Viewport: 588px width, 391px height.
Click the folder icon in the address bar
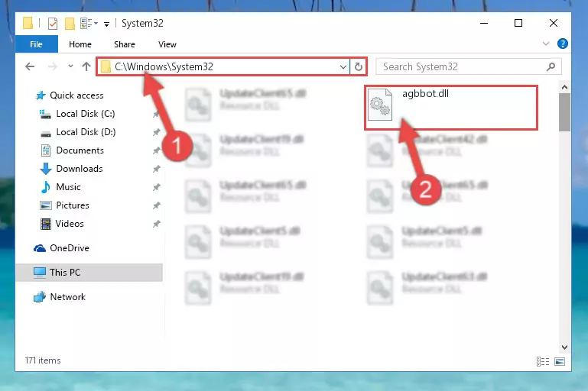(x=106, y=66)
